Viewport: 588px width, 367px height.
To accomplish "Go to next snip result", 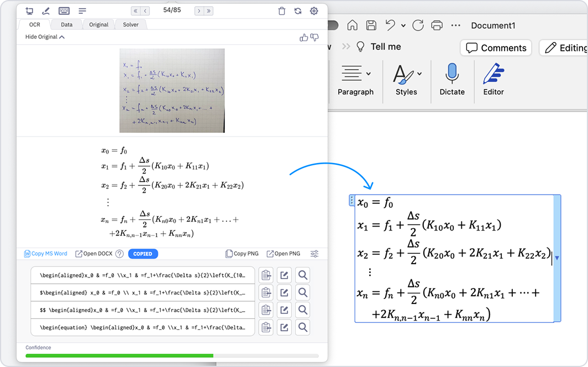I will [x=199, y=11].
